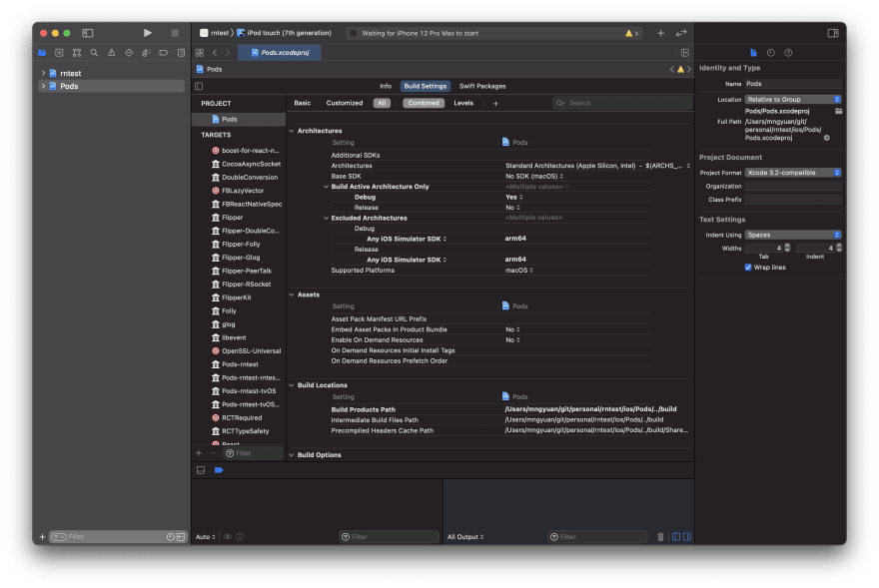Click the code review arrows icon
The width and height of the screenshot is (879, 588).
681,33
